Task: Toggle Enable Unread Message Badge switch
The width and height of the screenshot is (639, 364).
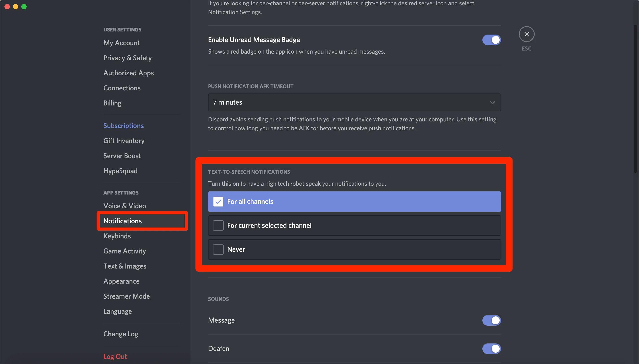Action: [x=491, y=40]
